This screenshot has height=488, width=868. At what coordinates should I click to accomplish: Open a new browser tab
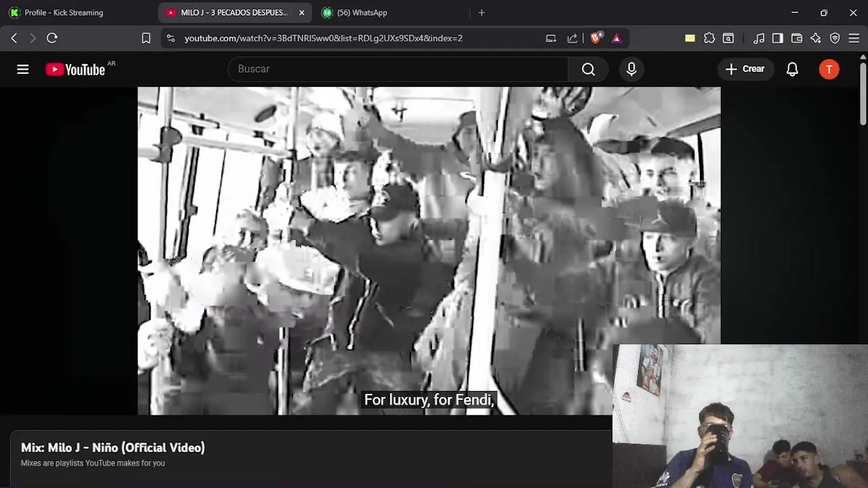pyautogui.click(x=481, y=12)
